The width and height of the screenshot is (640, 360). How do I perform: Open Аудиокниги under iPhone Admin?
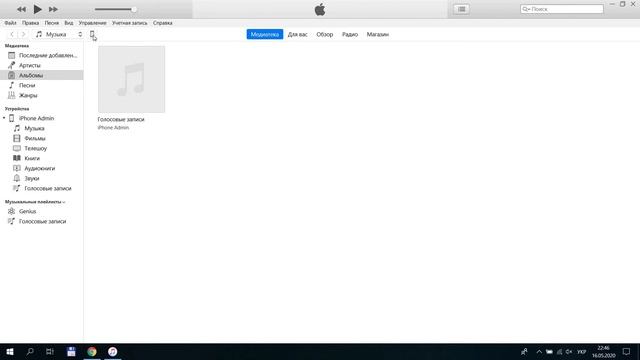[x=42, y=168]
